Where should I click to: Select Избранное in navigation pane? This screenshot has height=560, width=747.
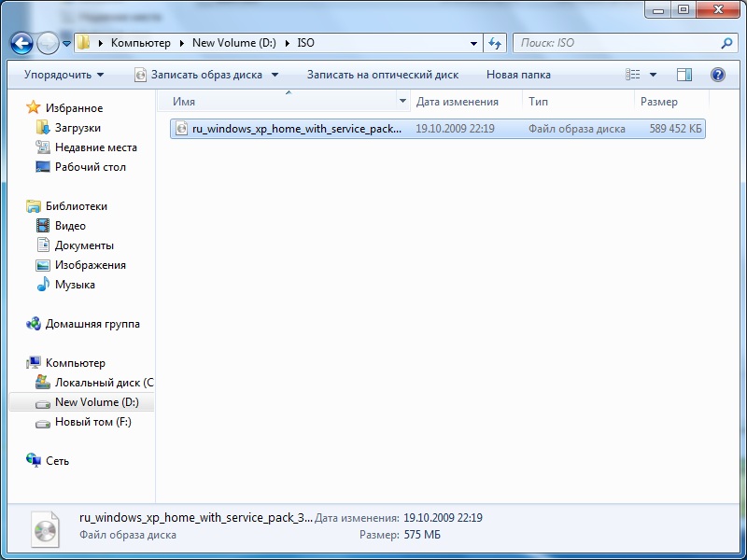(x=74, y=108)
